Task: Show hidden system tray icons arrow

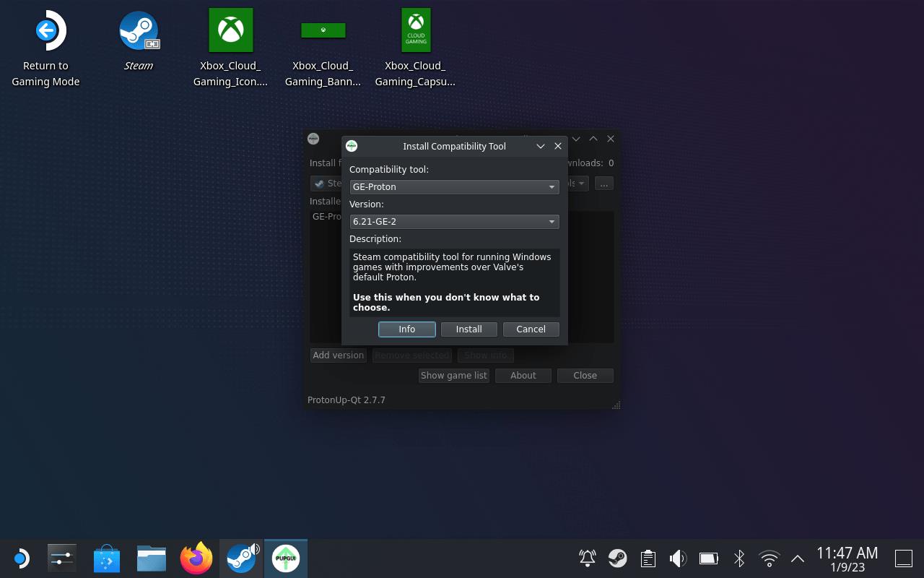Action: pyautogui.click(x=798, y=558)
